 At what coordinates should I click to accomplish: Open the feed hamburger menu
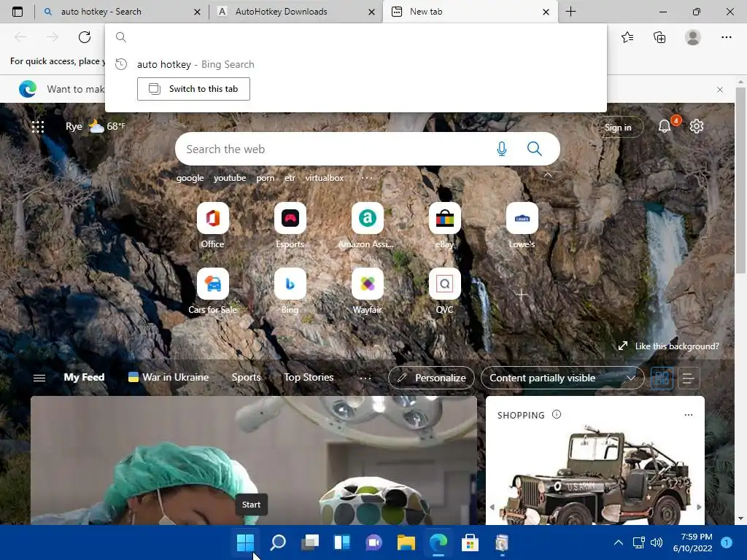(39, 378)
